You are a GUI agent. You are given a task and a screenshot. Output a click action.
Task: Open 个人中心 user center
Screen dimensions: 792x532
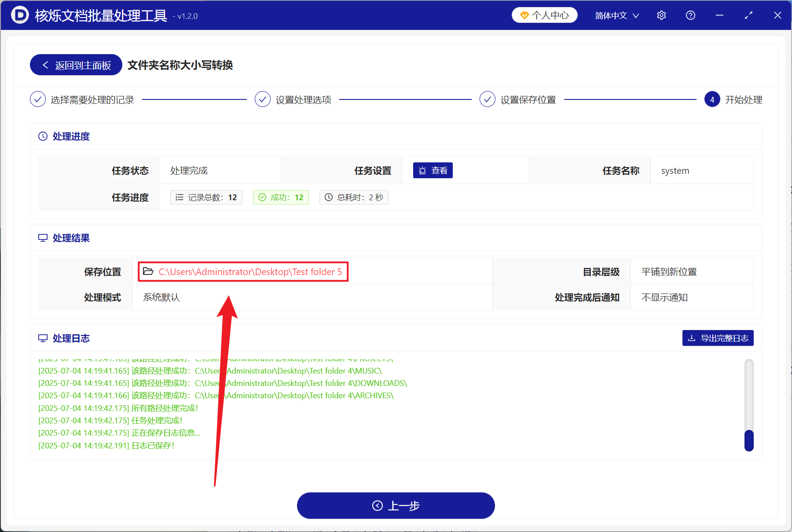[544, 15]
